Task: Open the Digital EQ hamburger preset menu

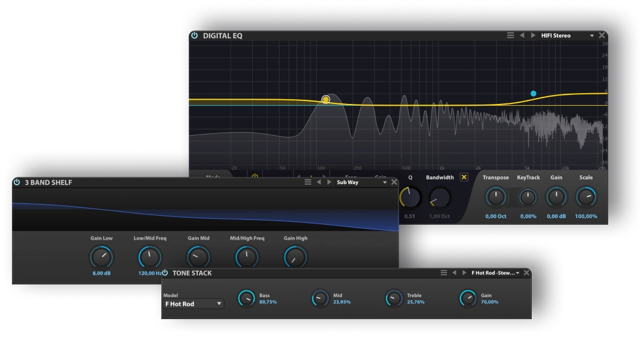Action: click(510, 36)
